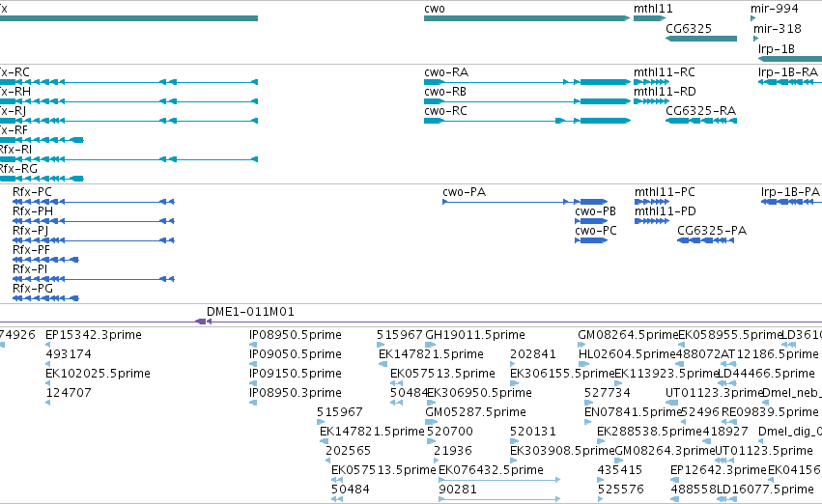The width and height of the screenshot is (822, 504).
Task: Select the CG6325 gene feature
Action: point(701,39)
